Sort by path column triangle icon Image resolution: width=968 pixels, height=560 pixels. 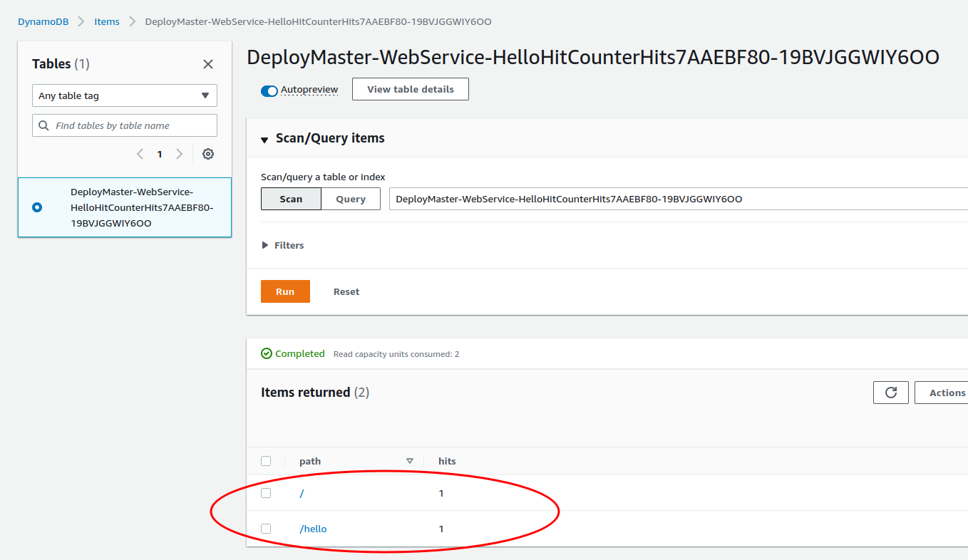[x=409, y=461]
